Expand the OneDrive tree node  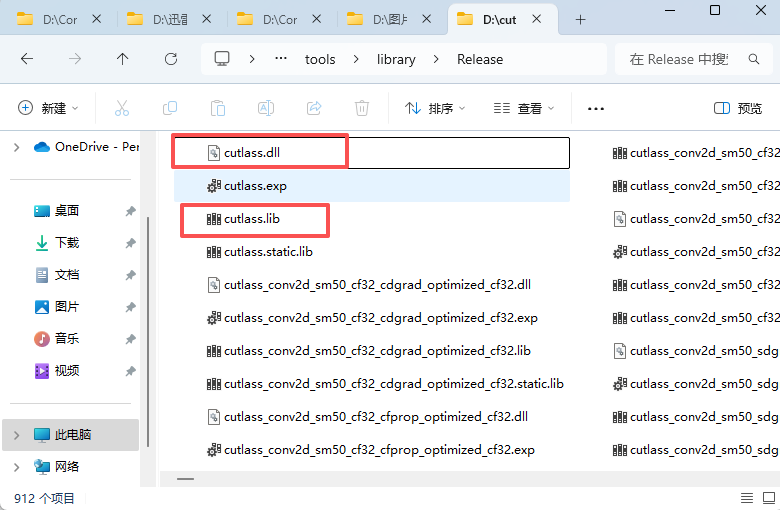[x=16, y=147]
